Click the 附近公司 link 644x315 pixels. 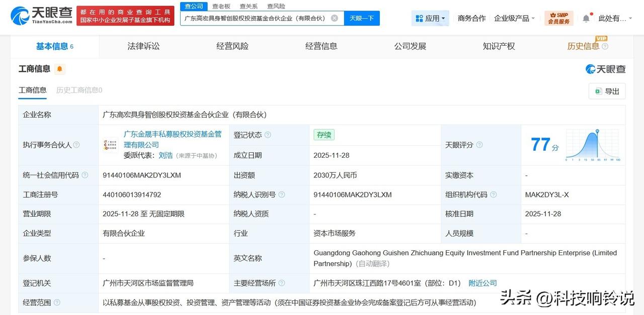coord(482,283)
